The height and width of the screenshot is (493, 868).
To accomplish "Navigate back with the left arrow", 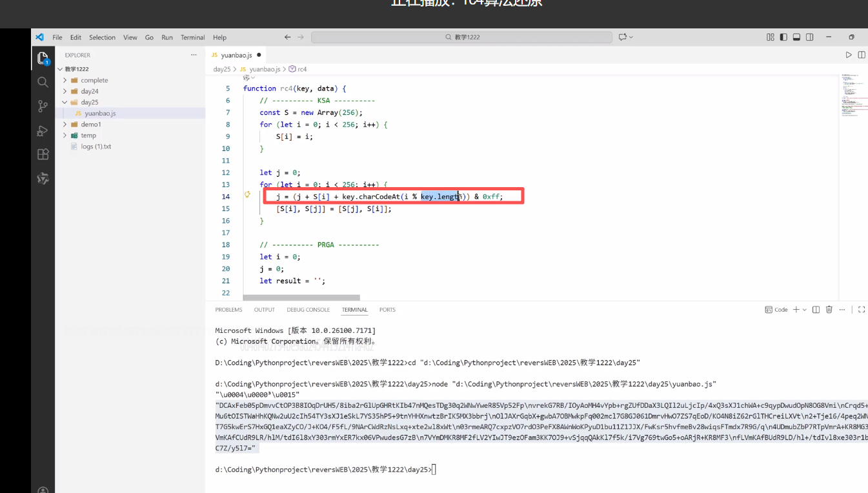I will [288, 37].
